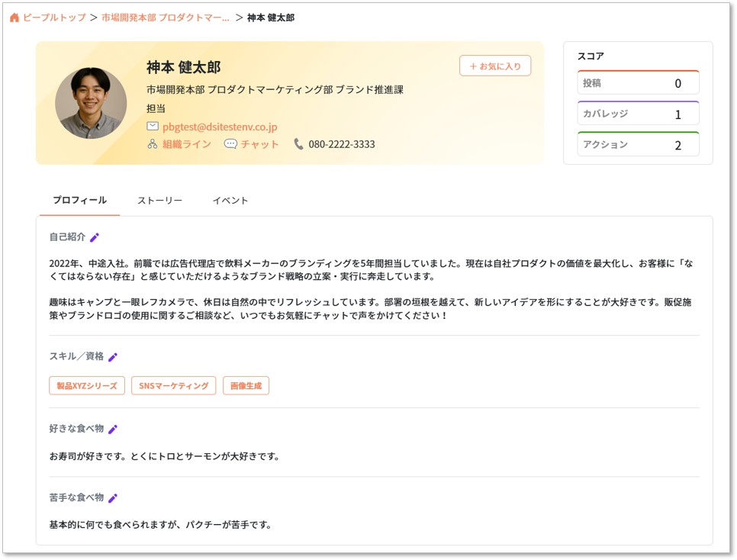This screenshot has width=737, height=560.
Task: Click the 投稿 score card
Action: click(638, 82)
